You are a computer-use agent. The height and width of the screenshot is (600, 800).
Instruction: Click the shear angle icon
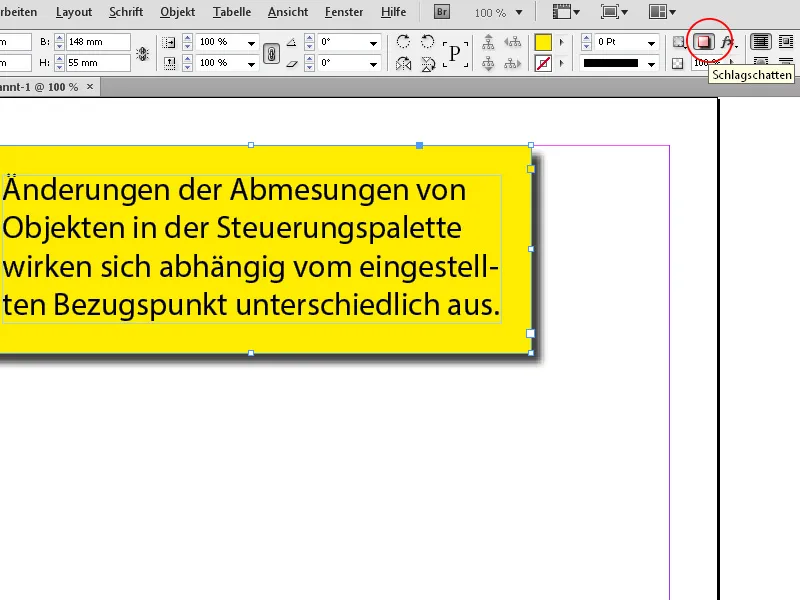[291, 64]
